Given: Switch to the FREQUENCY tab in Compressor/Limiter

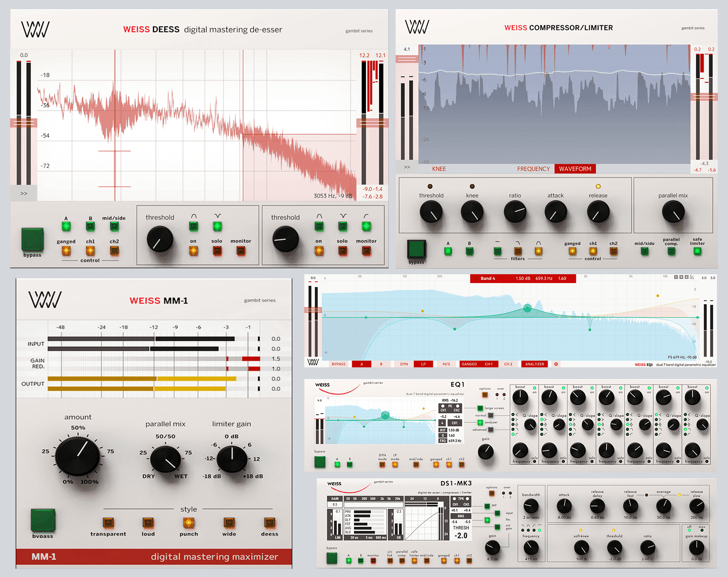Looking at the screenshot, I should (533, 169).
